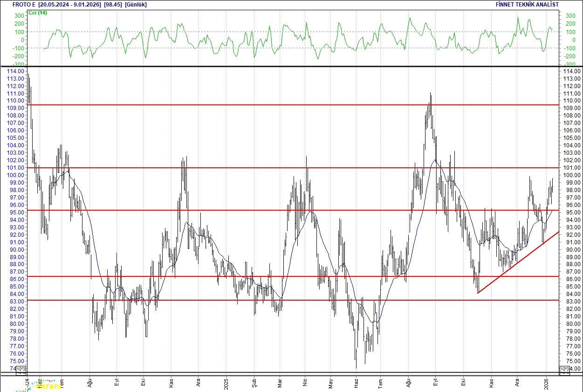
Task: Select the rising red diagonal trendline
Action: tap(517, 263)
